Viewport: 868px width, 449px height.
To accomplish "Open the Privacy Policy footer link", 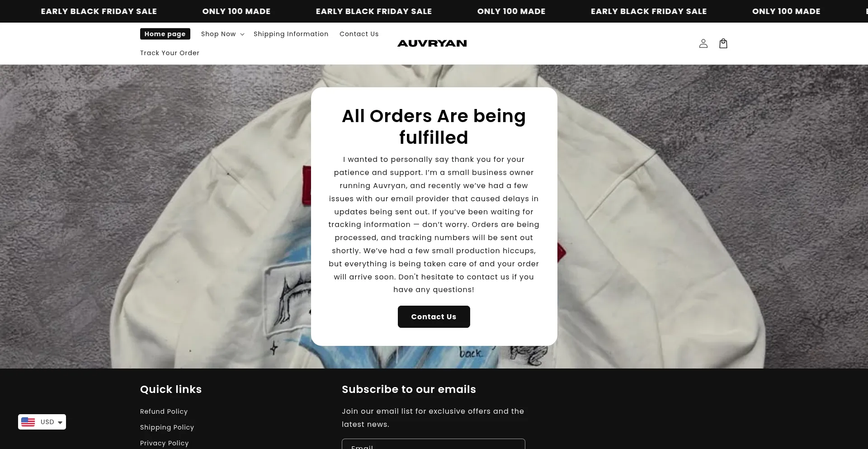I will pyautogui.click(x=164, y=443).
